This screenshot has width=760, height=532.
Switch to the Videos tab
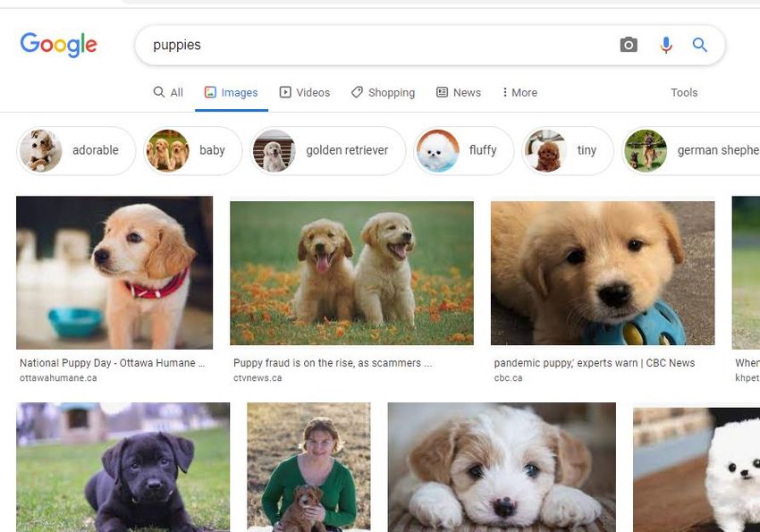[x=304, y=93]
